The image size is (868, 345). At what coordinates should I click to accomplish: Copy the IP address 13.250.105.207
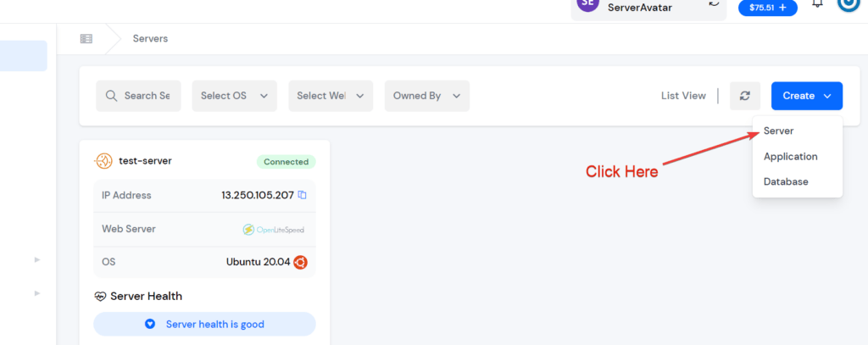click(303, 195)
